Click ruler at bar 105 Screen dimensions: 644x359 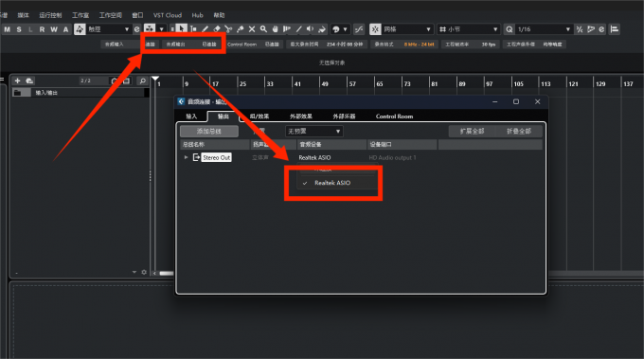tap(518, 83)
